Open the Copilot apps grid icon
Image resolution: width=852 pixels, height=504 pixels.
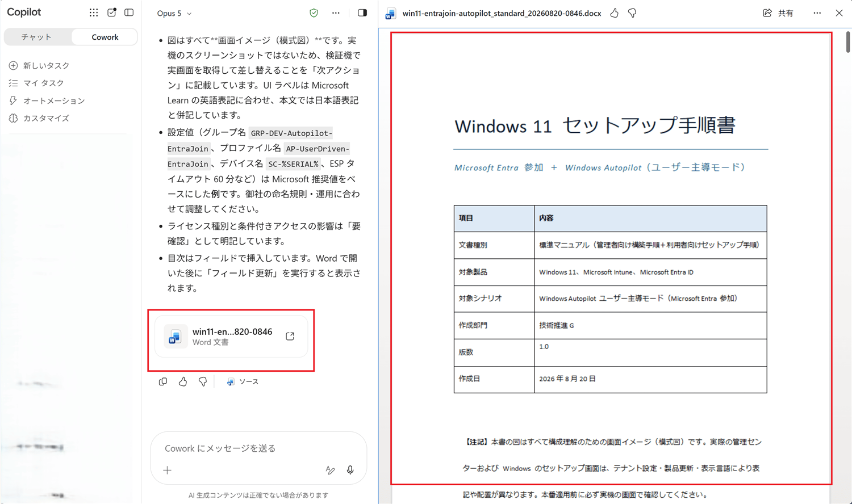click(94, 12)
